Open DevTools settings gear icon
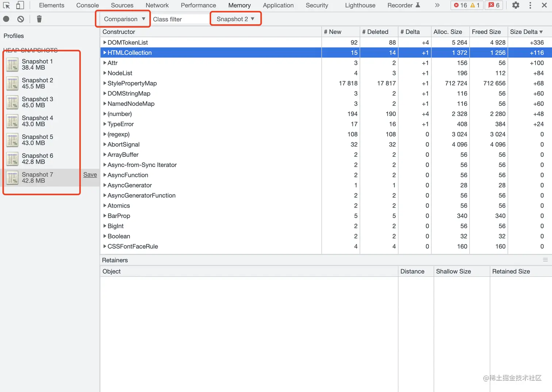This screenshot has height=392, width=552. [x=515, y=5]
